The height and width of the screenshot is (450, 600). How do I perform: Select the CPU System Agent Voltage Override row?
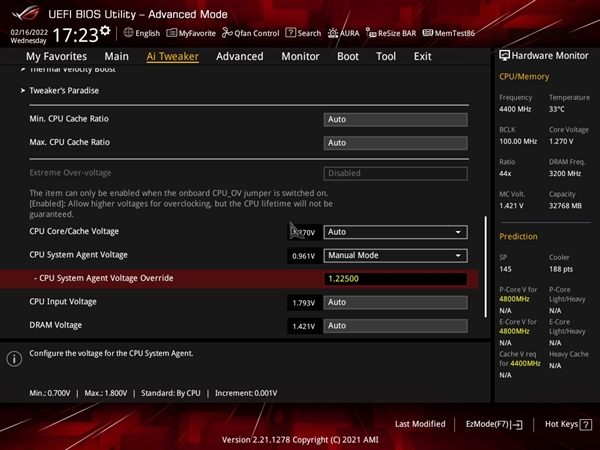pyautogui.click(x=239, y=279)
